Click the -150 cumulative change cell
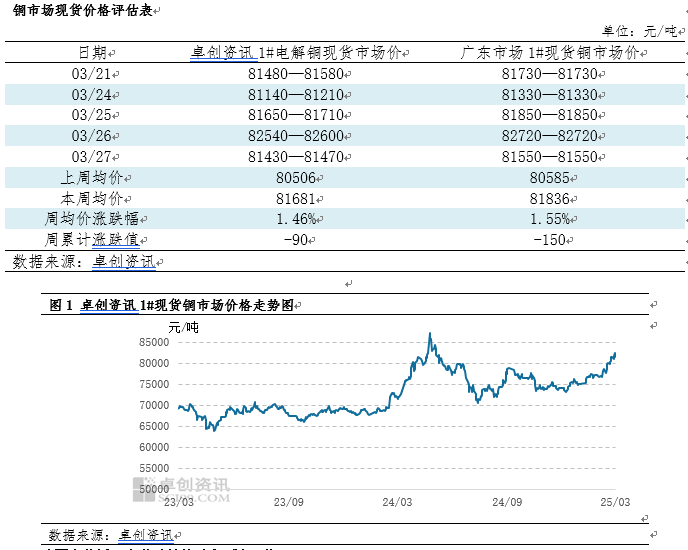Viewport: 688px width, 550px height. click(x=551, y=240)
